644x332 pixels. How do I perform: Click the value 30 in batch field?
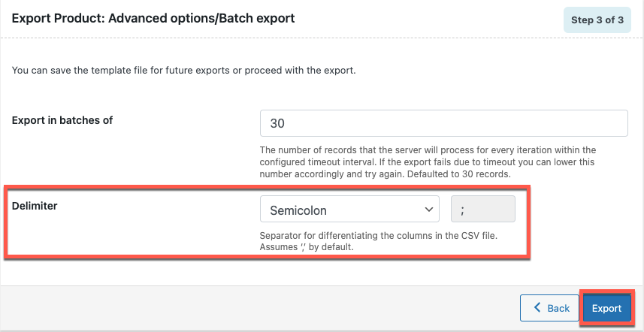click(278, 123)
